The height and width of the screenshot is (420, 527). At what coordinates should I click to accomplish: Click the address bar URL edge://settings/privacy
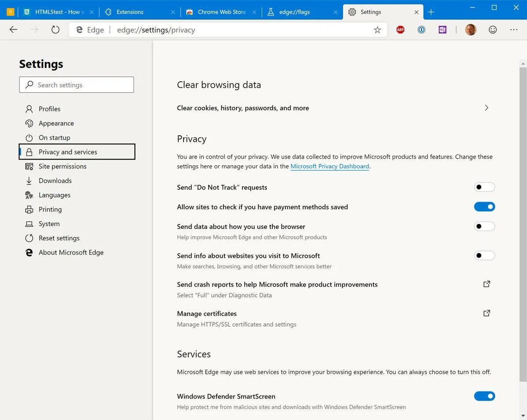(x=156, y=30)
